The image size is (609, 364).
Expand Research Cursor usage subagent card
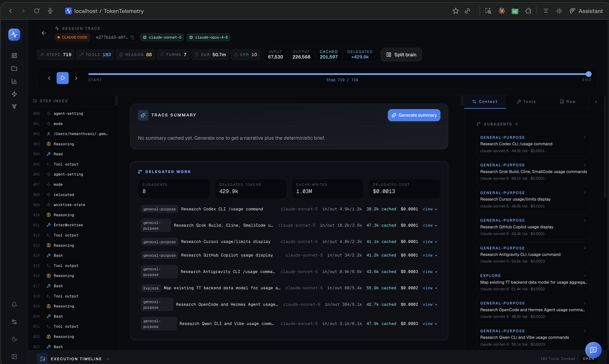click(533, 199)
